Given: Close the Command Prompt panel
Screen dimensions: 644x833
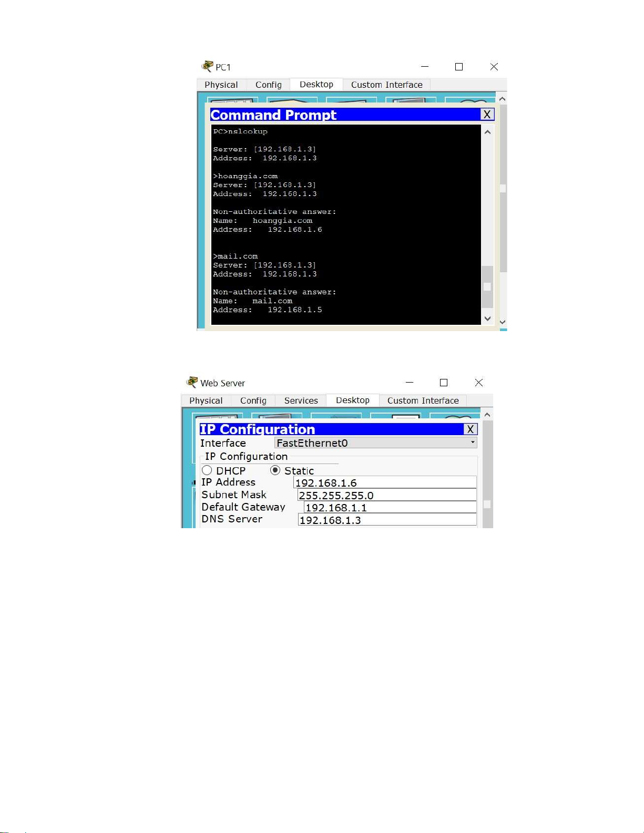Looking at the screenshot, I should click(x=487, y=115).
